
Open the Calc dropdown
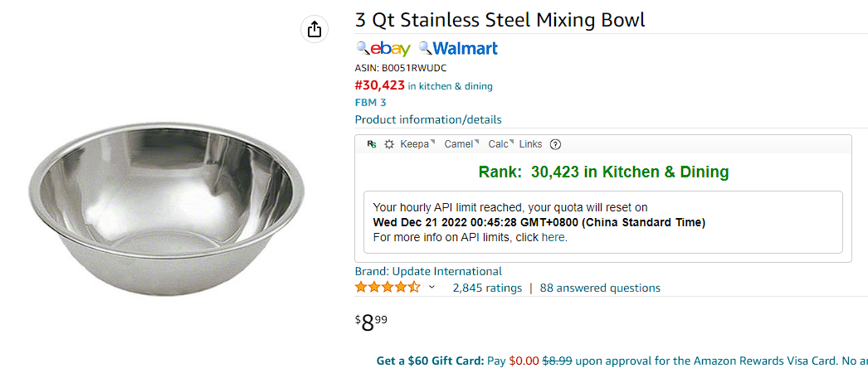pyautogui.click(x=501, y=144)
